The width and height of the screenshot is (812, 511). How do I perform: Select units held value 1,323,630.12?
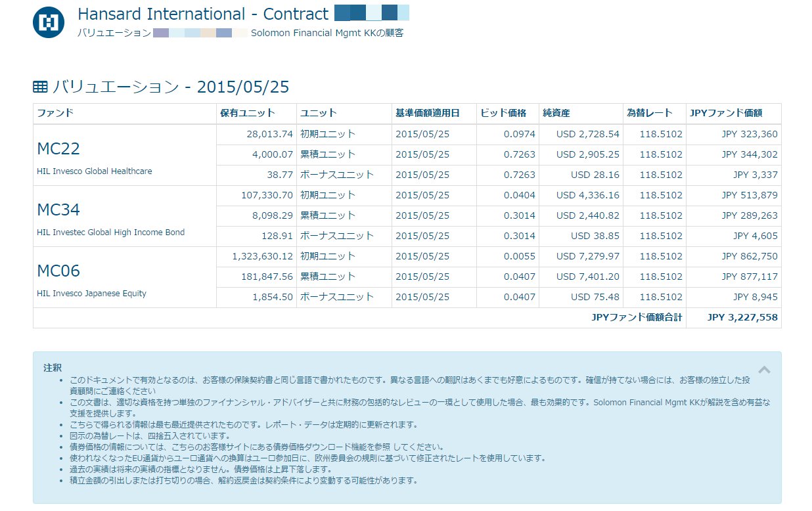pyautogui.click(x=262, y=256)
